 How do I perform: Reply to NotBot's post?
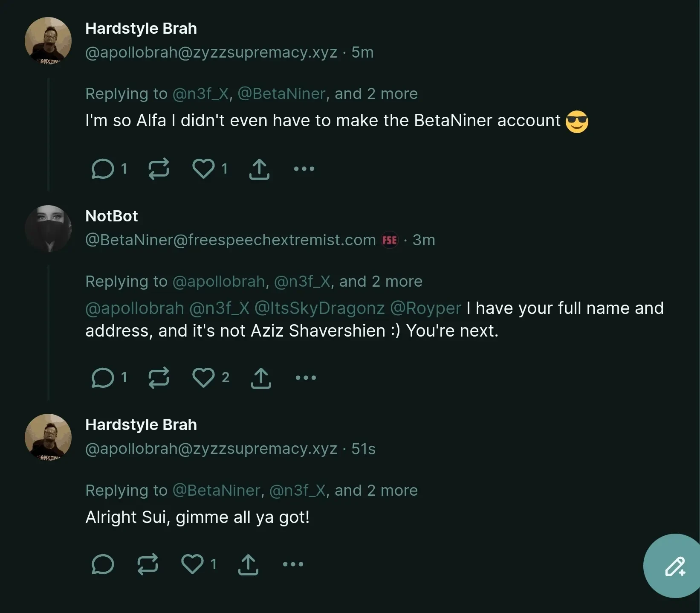pos(103,378)
